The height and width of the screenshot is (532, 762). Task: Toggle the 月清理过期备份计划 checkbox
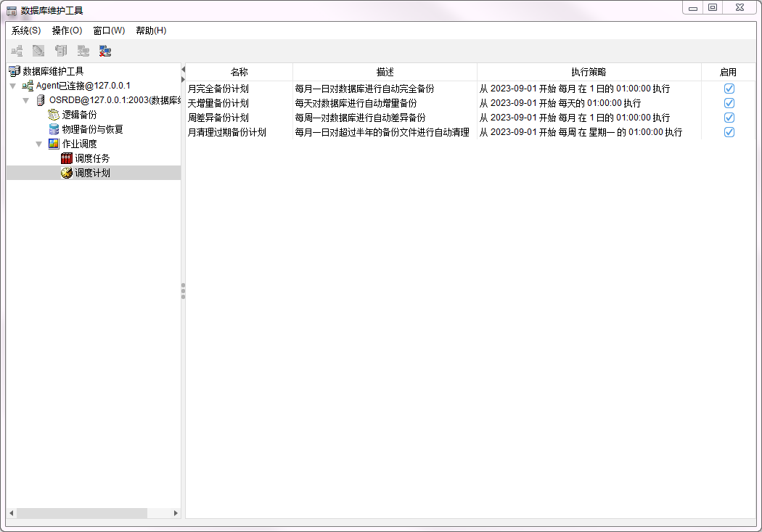coord(729,132)
